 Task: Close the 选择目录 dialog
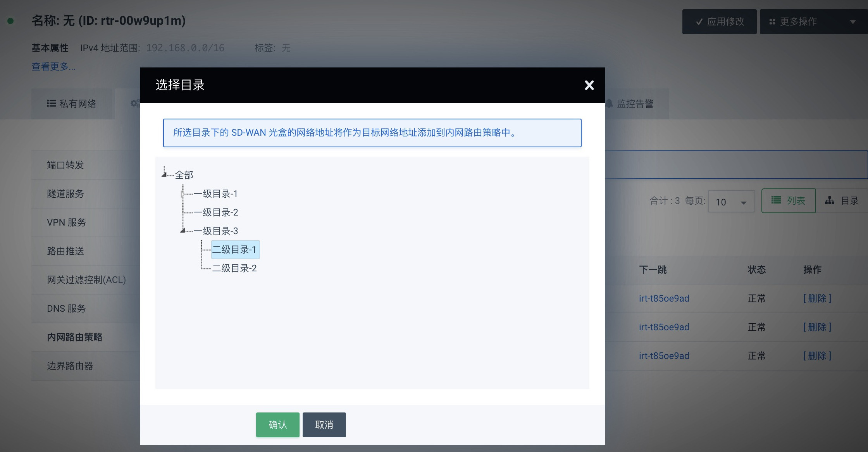coord(589,85)
